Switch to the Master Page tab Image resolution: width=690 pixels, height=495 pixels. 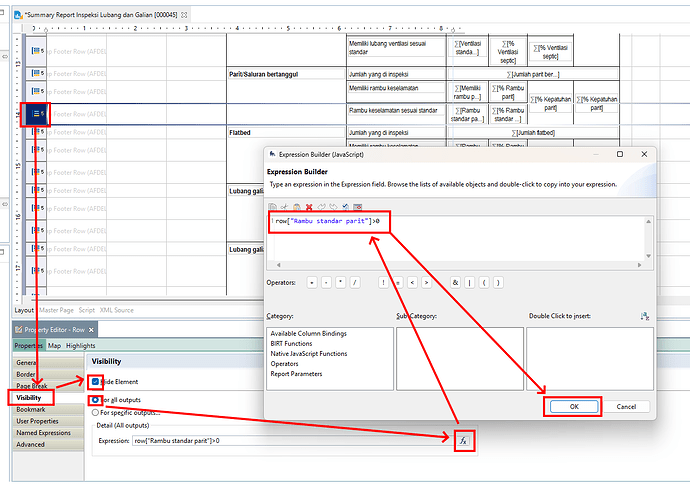tap(57, 310)
